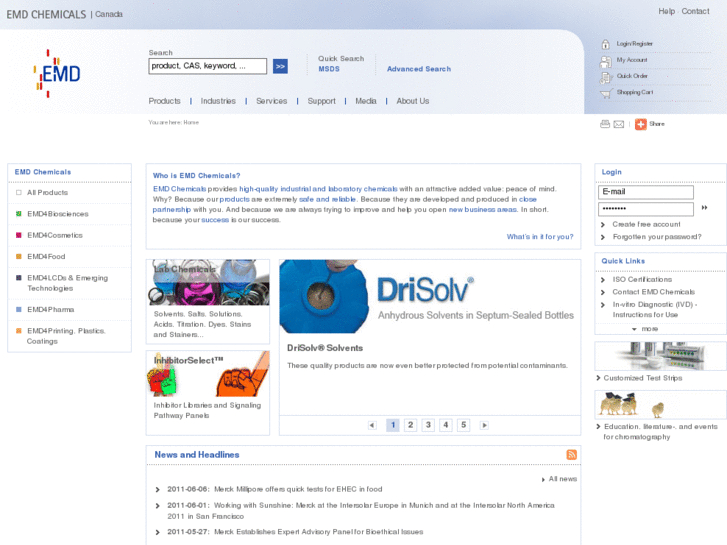Click green EMD4Biosciences square icon
The image size is (727, 545).
point(19,214)
